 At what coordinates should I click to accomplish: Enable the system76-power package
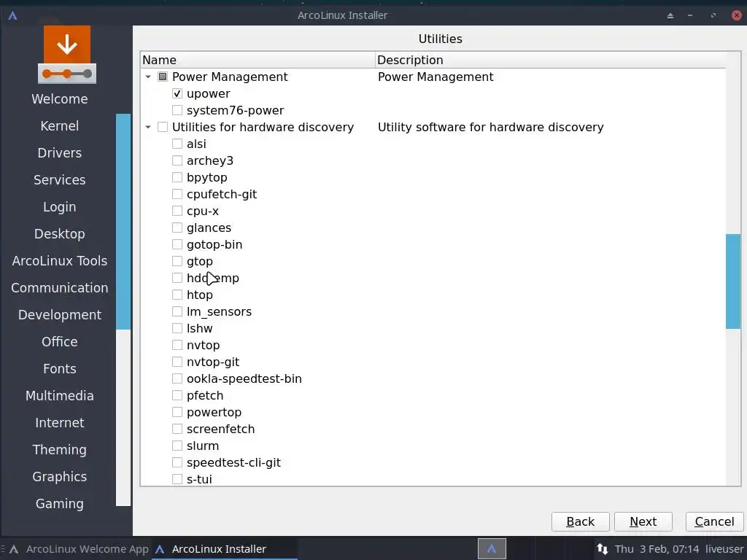177,111
